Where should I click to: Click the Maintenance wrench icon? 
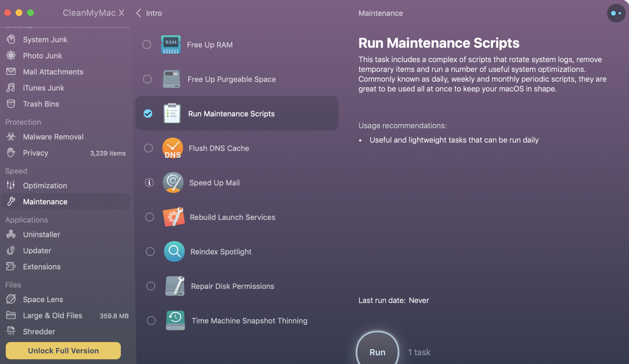[x=11, y=201]
